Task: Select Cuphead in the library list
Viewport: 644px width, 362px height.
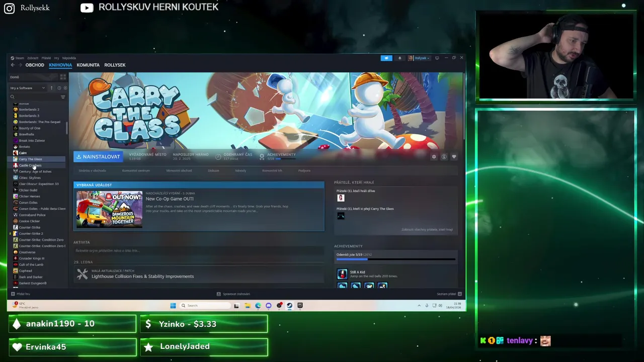Action: pos(25,270)
